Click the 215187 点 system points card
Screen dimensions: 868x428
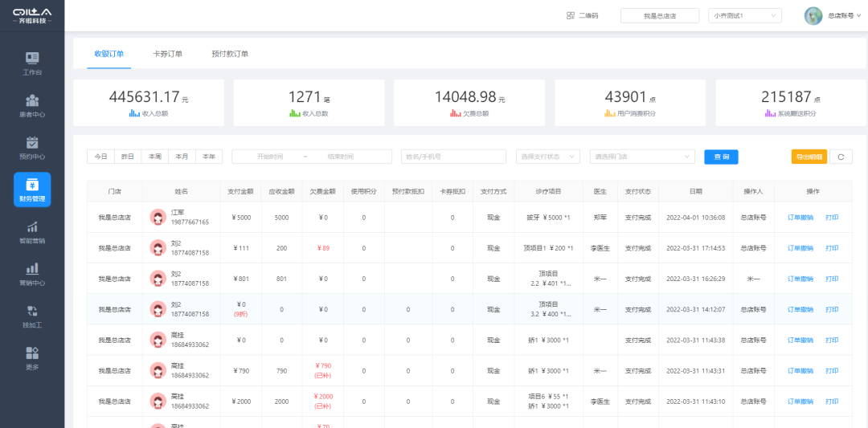tap(791, 103)
